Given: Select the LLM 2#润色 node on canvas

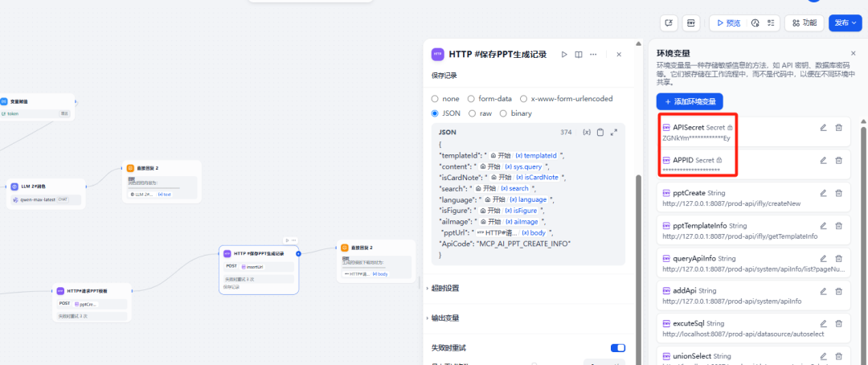Looking at the screenshot, I should [46, 193].
